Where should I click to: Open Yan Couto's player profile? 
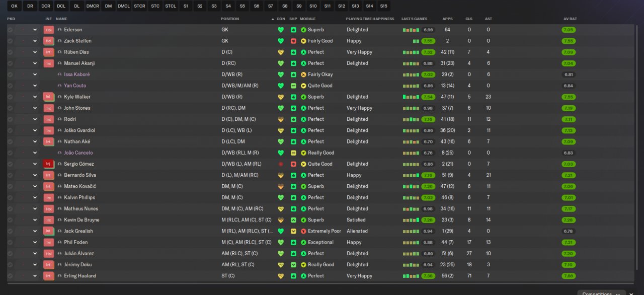tap(75, 86)
